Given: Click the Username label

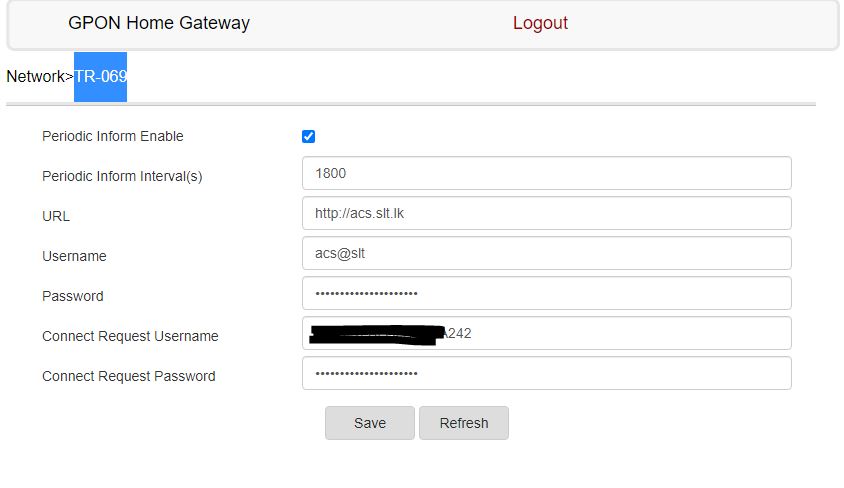Looking at the screenshot, I should pos(74,256).
